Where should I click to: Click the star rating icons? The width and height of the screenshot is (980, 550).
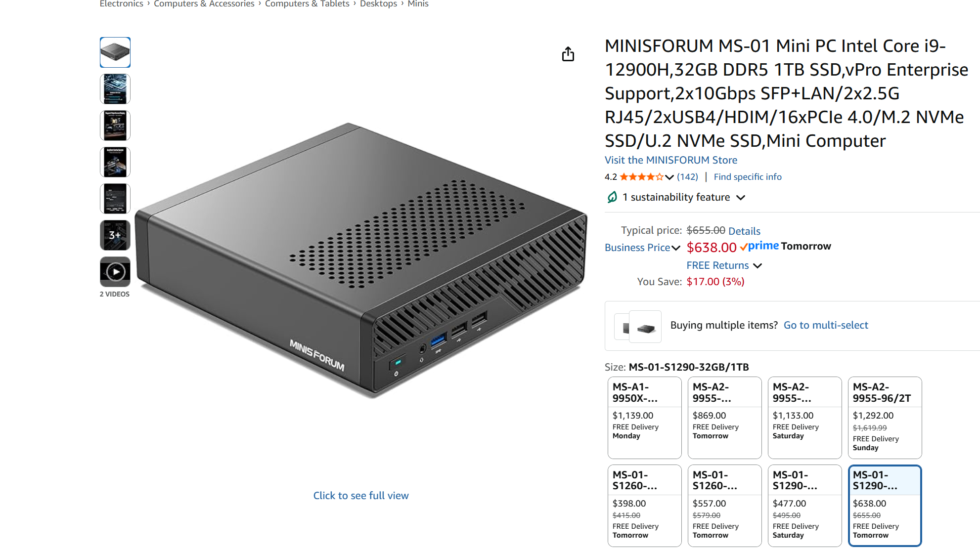point(641,177)
